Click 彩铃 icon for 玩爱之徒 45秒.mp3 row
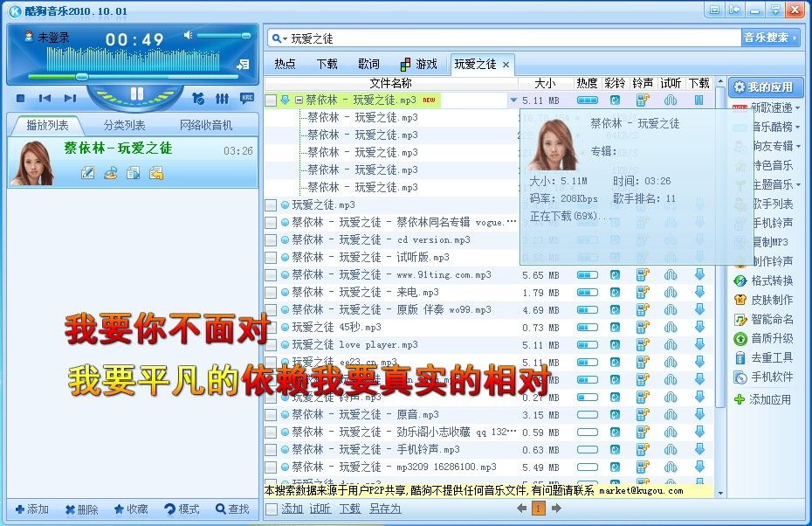The width and height of the screenshot is (812, 526). [615, 328]
